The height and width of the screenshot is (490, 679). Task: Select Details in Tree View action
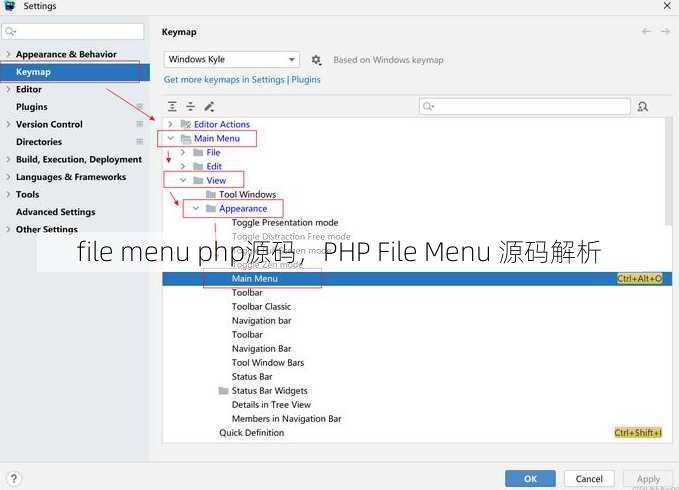(271, 405)
